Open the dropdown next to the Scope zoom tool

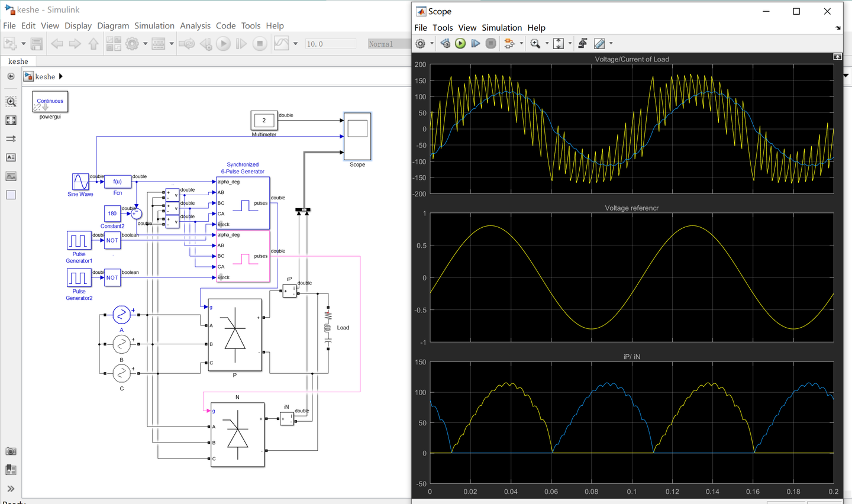point(547,43)
